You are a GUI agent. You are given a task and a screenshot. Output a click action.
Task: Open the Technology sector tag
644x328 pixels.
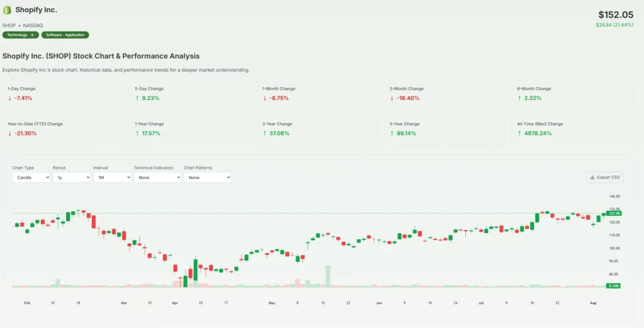pos(21,35)
